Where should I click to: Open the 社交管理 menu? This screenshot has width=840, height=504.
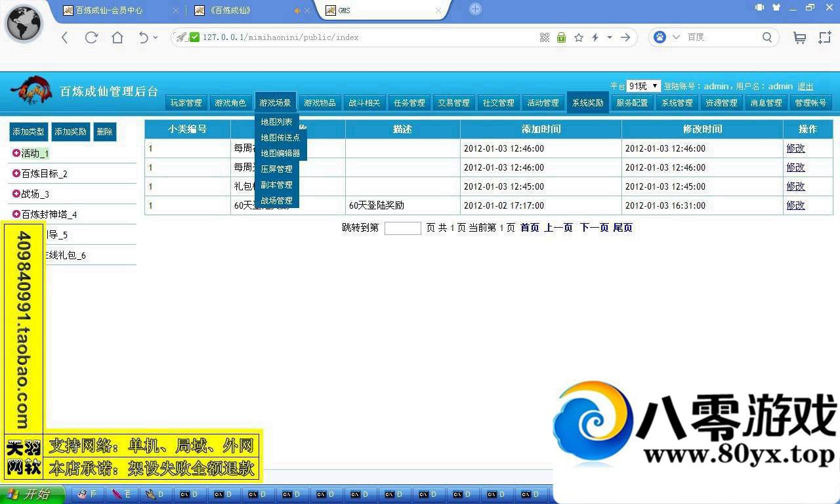click(x=498, y=103)
